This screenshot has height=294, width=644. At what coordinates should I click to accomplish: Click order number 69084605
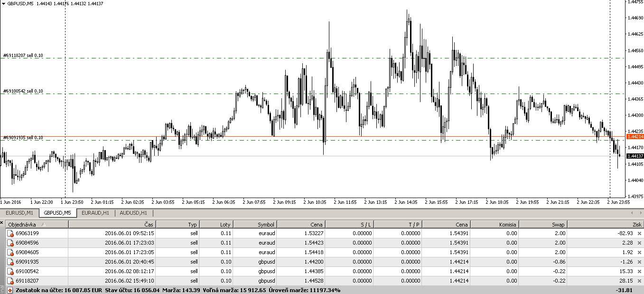[27, 252]
